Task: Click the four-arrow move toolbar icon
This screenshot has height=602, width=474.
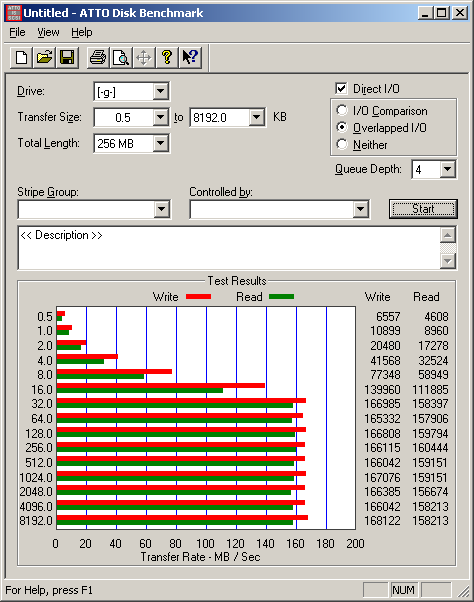Action: point(144,58)
